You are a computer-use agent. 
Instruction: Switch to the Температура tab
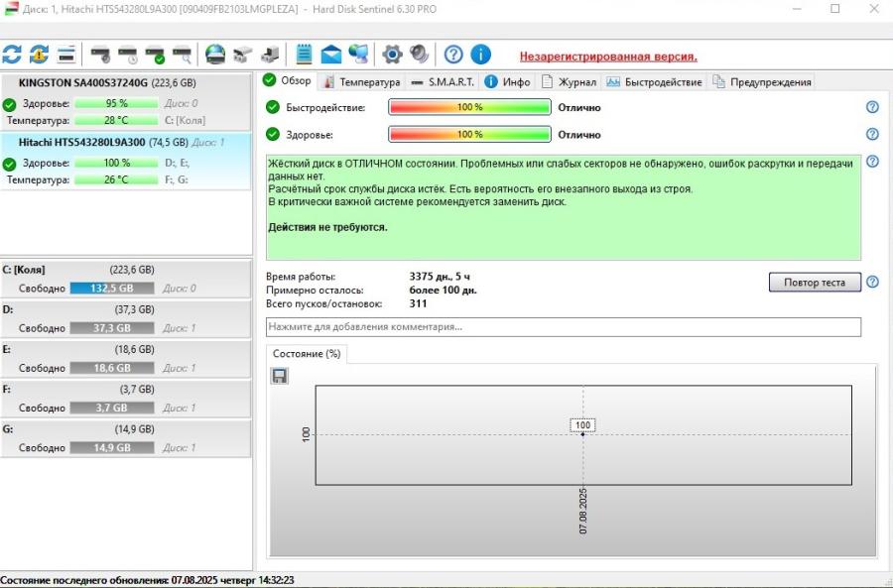point(367,81)
